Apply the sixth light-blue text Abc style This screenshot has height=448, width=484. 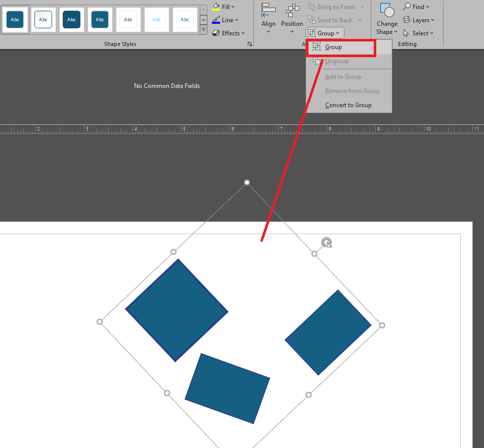[x=156, y=19]
